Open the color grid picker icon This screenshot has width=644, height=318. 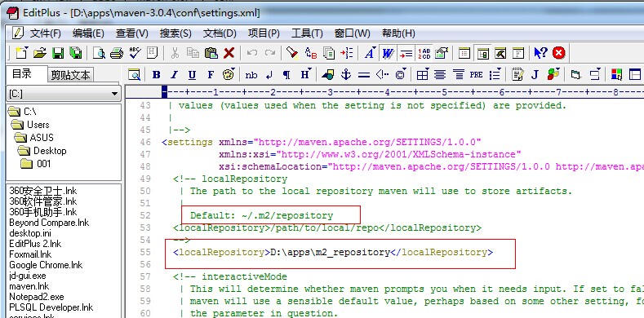[x=616, y=75]
